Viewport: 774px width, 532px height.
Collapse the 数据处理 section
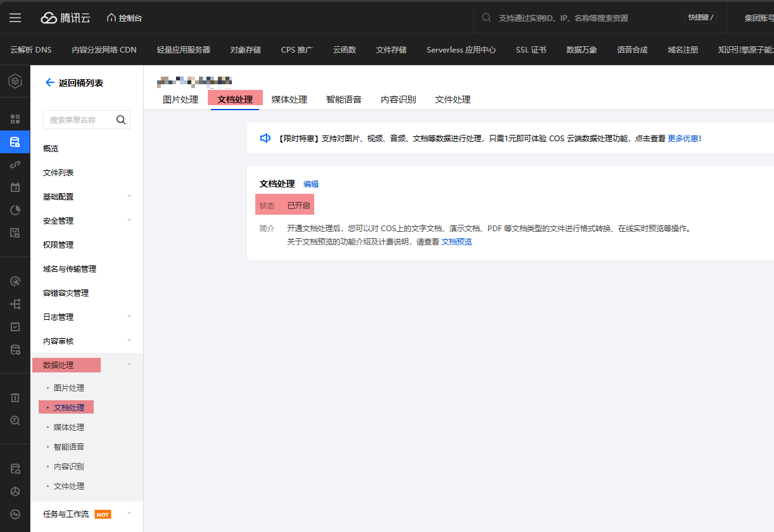click(x=129, y=364)
